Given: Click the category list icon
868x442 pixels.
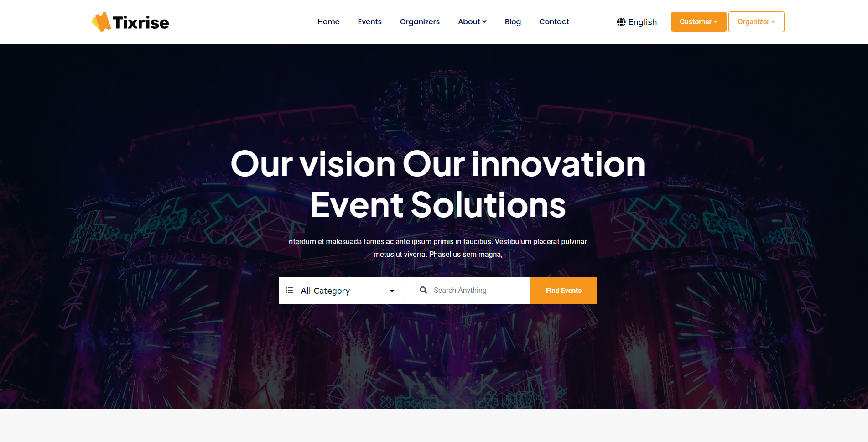Looking at the screenshot, I should coord(289,290).
